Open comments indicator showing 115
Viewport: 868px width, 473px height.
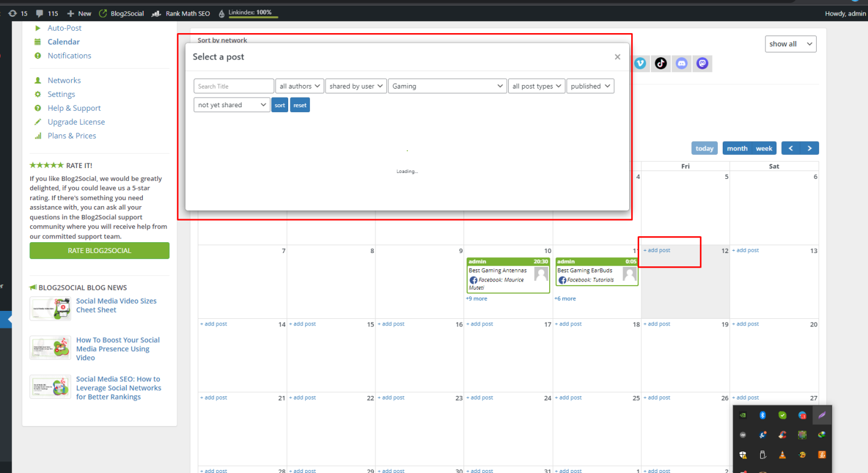click(x=47, y=13)
